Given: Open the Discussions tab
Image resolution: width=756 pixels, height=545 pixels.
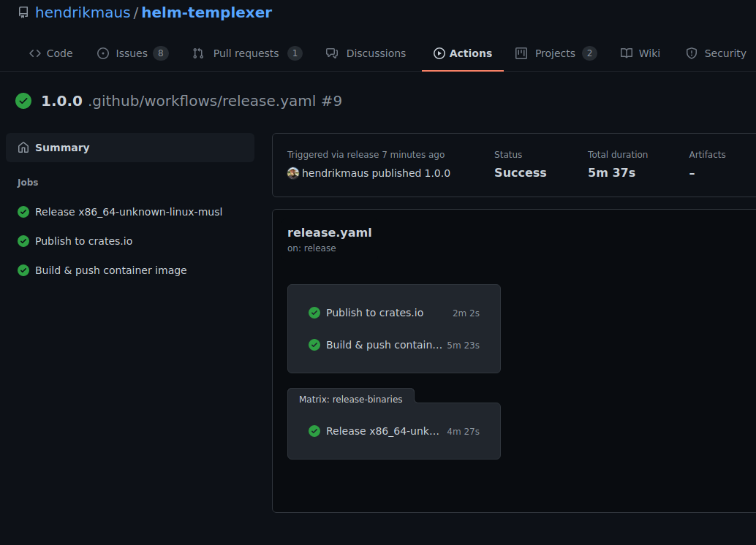Looking at the screenshot, I should (366, 53).
